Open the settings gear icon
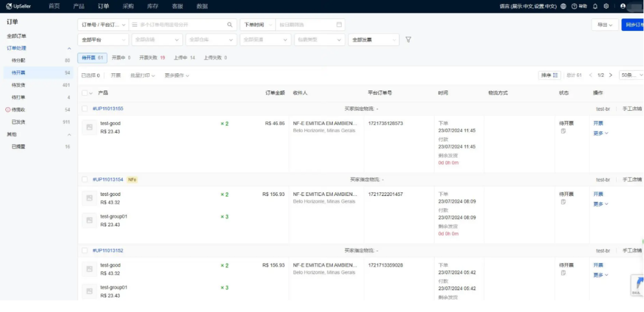The image size is (644, 312). coord(606,6)
